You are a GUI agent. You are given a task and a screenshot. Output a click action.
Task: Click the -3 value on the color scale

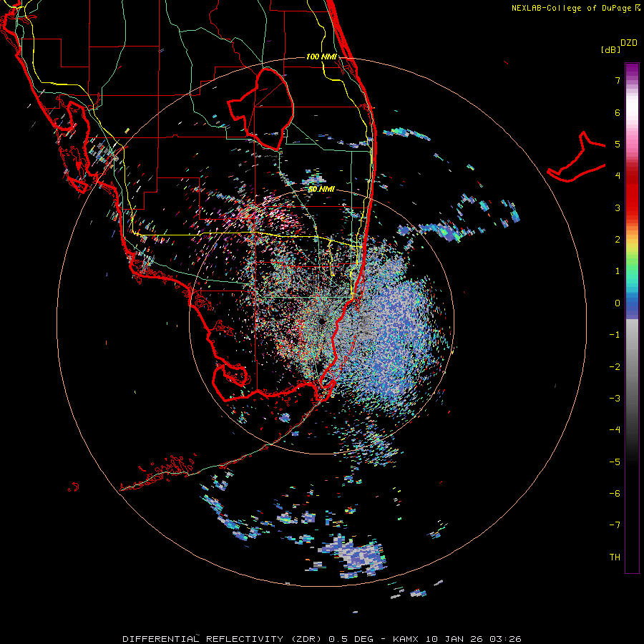(x=615, y=399)
